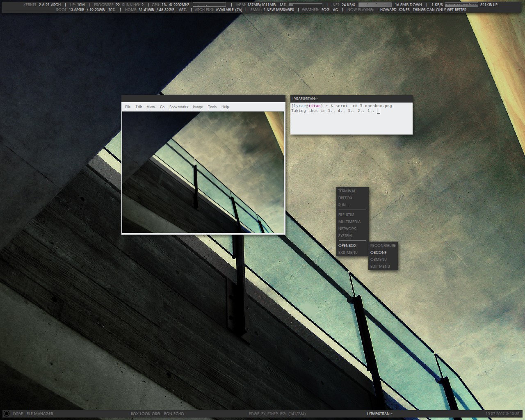Launch ObConf from the Openbox submenu
Image resolution: width=525 pixels, height=420 pixels.
click(383, 253)
